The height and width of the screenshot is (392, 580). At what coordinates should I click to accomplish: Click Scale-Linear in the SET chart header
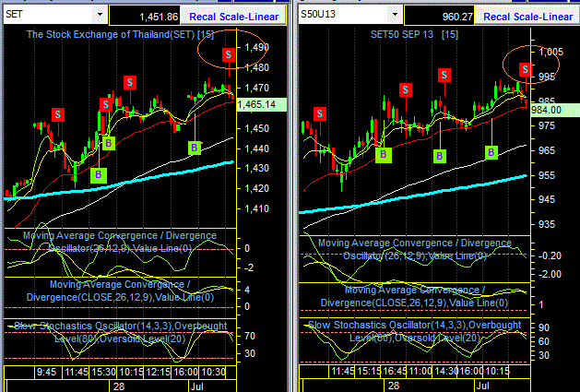pos(249,17)
